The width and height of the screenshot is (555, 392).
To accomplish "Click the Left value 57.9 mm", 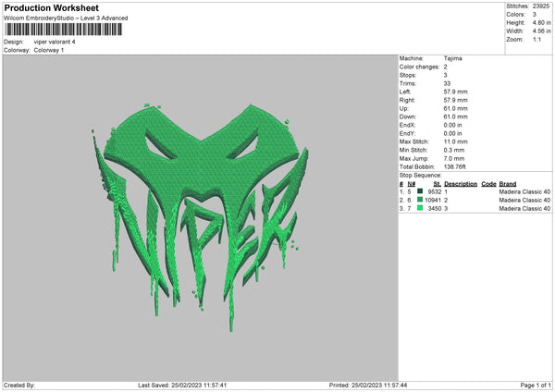I will coord(455,92).
